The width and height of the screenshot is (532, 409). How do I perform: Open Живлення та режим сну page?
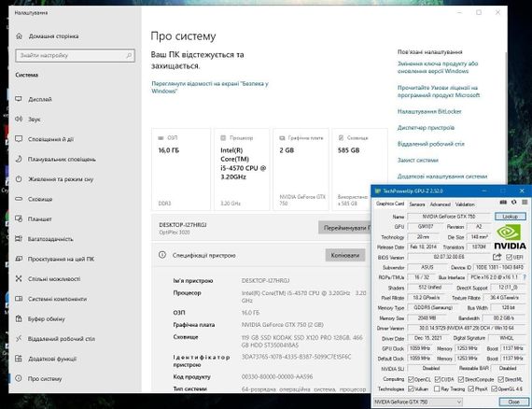[x=54, y=179]
